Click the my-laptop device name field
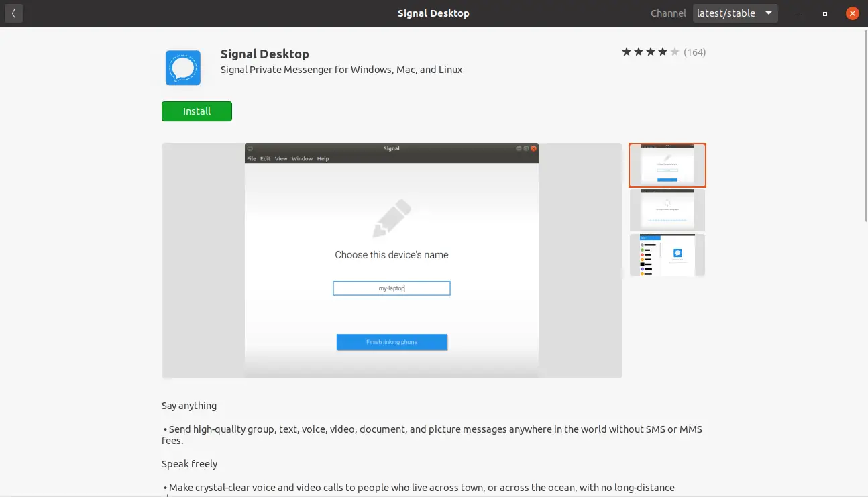Screen dimensions: 868x497 392,288
